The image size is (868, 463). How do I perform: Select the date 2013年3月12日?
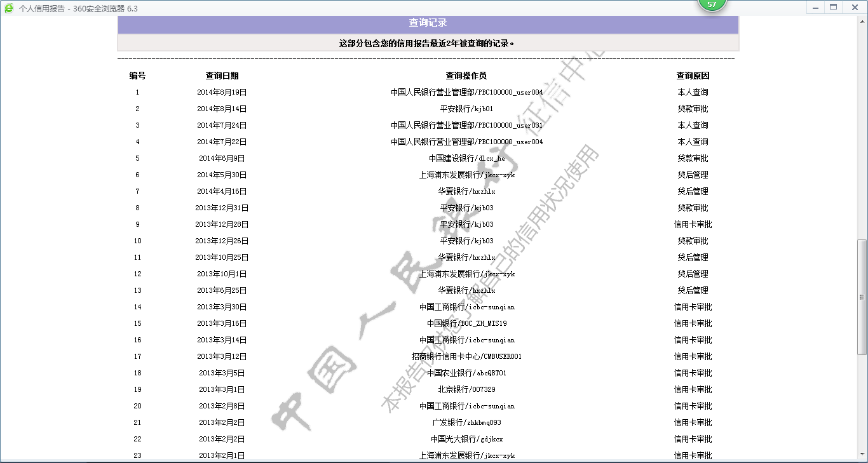[222, 356]
